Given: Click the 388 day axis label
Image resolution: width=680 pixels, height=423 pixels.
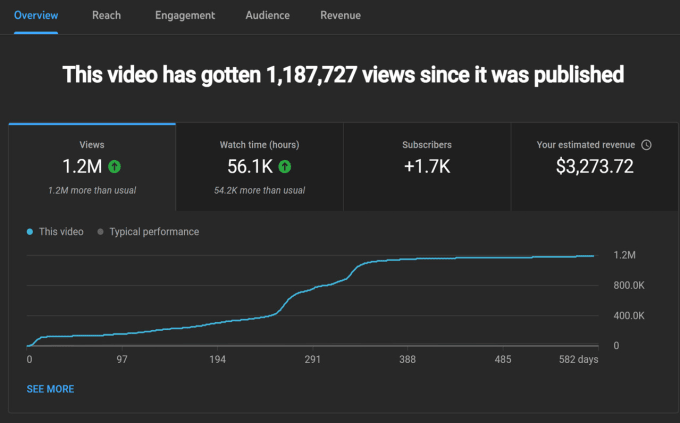Looking at the screenshot, I should (x=407, y=360).
